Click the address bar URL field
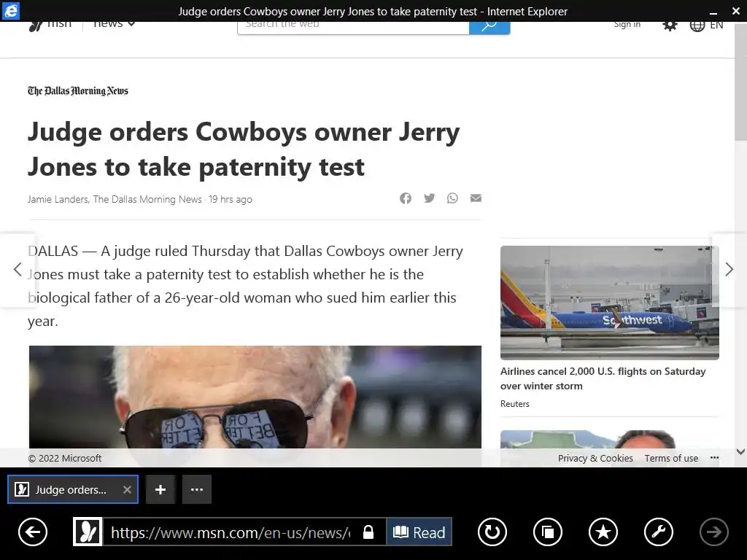The height and width of the screenshot is (560, 747). (x=231, y=532)
